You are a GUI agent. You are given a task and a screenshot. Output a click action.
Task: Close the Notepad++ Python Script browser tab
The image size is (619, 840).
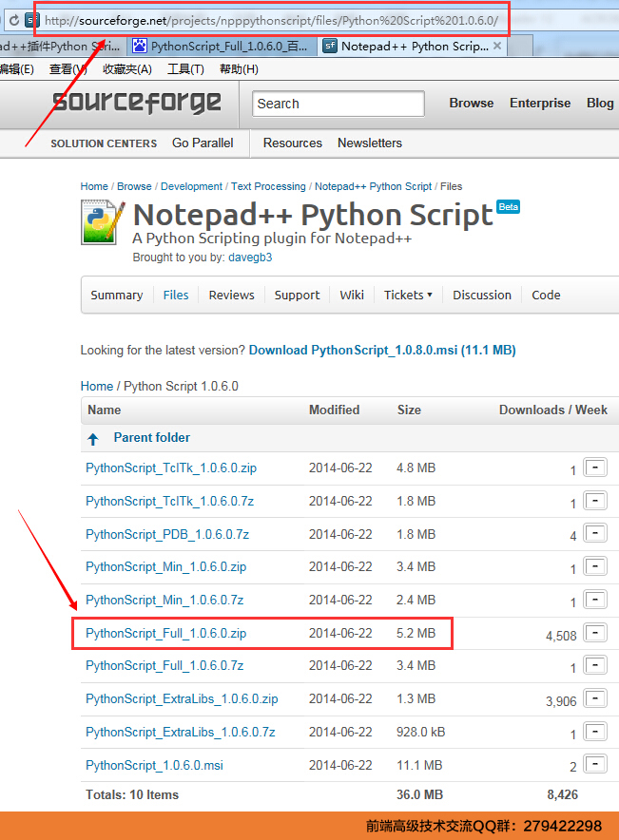pyautogui.click(x=497, y=46)
